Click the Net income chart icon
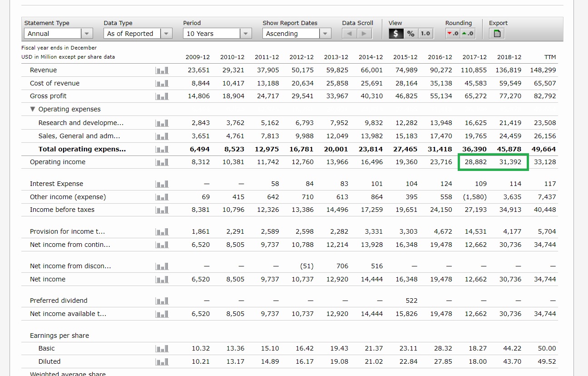This screenshot has height=376, width=588. [x=162, y=280]
